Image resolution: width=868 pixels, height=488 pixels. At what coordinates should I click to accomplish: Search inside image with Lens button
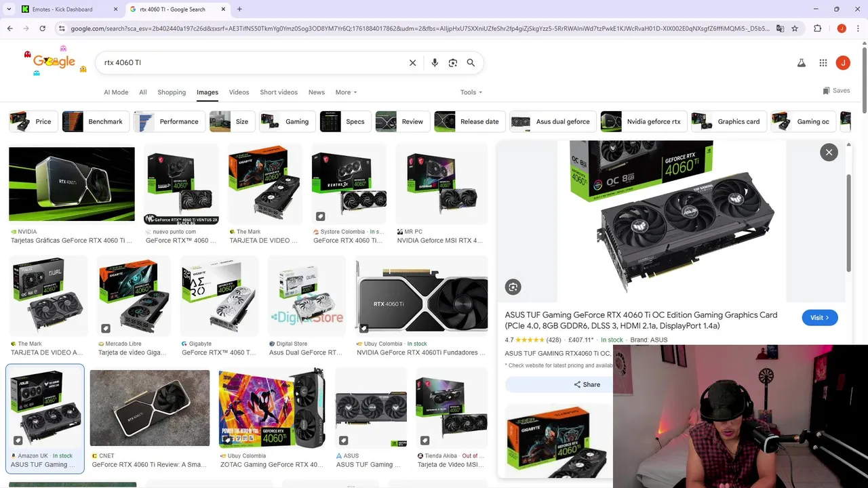click(x=513, y=287)
